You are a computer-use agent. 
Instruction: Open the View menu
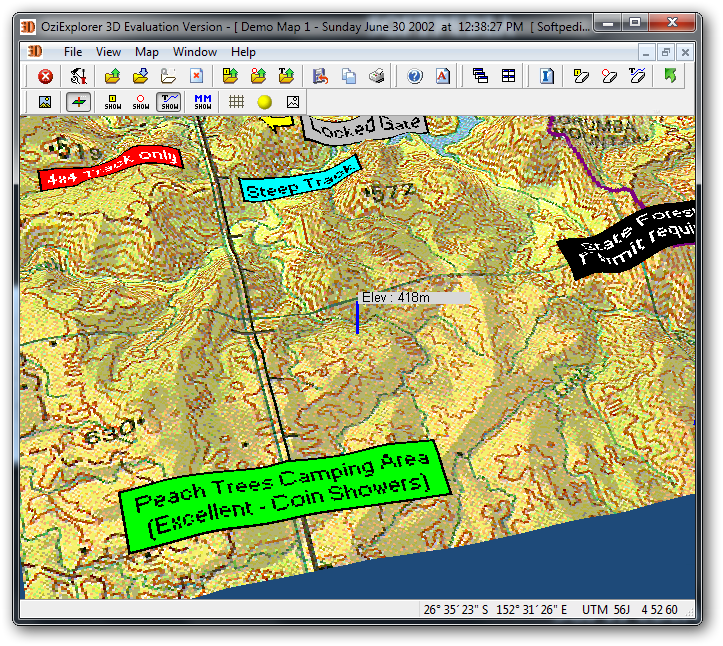(x=108, y=52)
